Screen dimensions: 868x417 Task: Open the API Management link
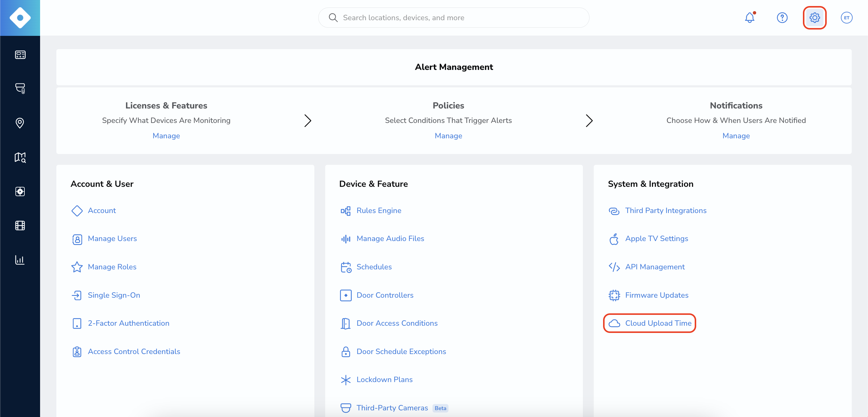point(655,267)
